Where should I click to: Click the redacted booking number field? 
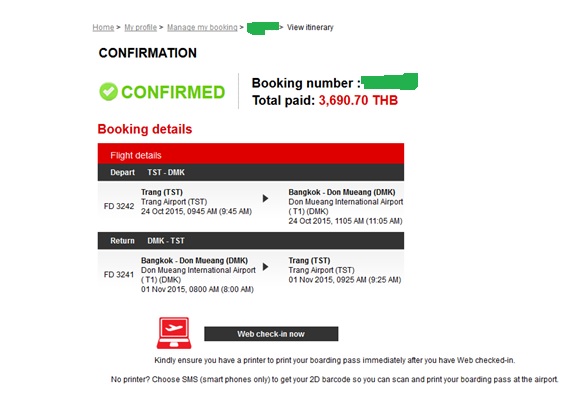click(x=390, y=81)
